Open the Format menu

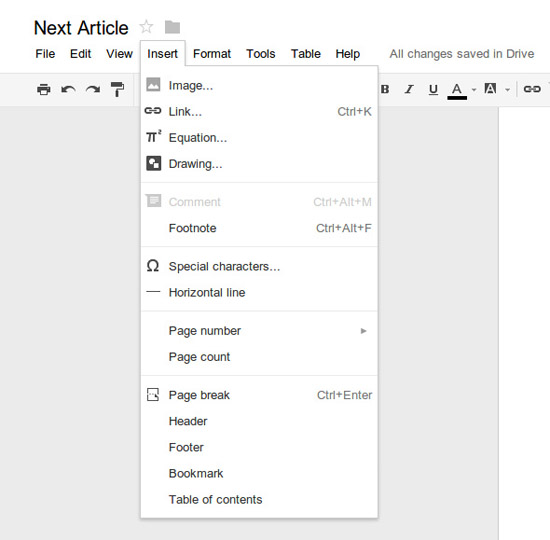point(212,54)
